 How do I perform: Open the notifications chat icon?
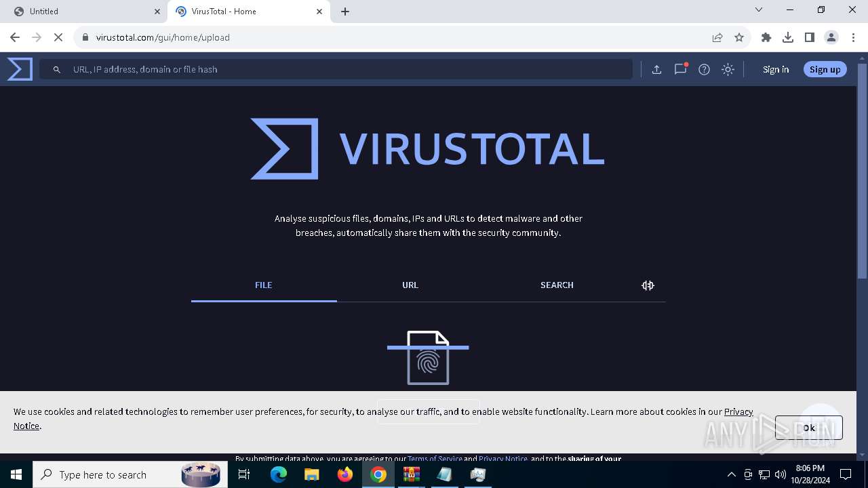[680, 69]
